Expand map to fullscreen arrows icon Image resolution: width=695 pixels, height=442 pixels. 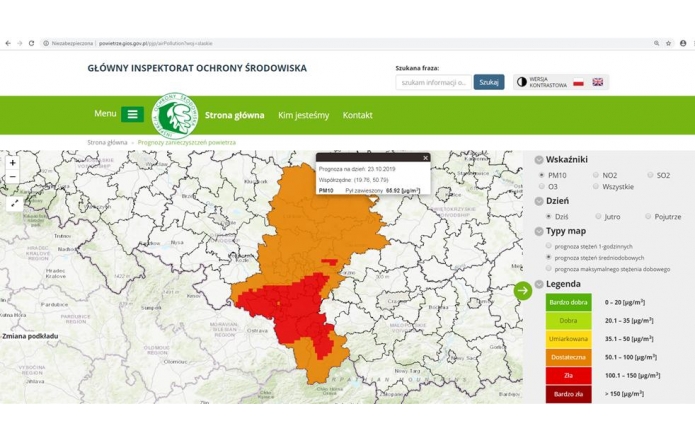(15, 203)
